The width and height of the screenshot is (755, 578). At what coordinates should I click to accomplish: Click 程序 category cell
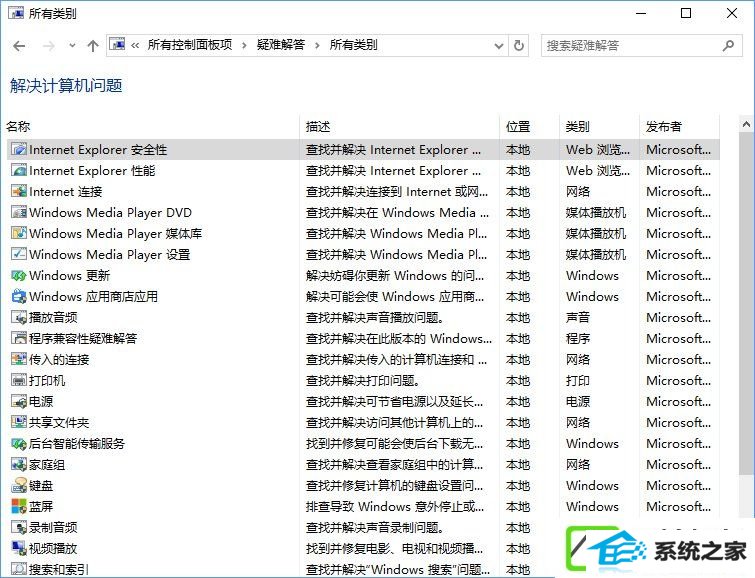[578, 338]
